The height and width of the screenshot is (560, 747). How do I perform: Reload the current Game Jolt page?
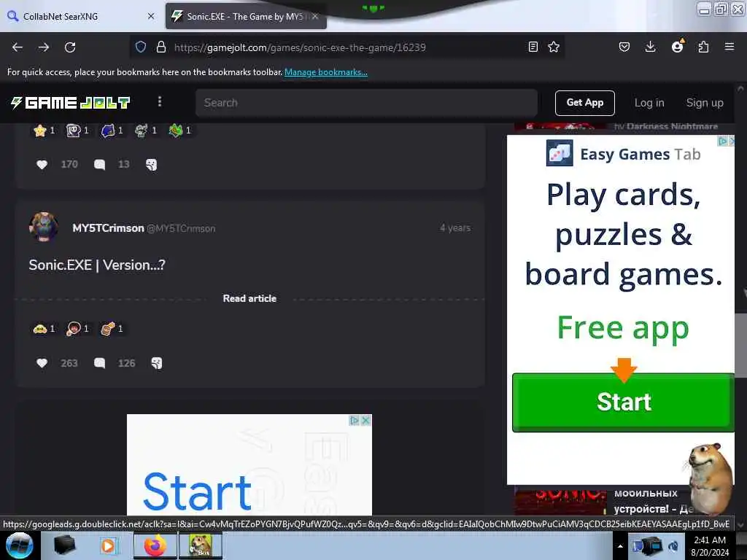(x=70, y=47)
